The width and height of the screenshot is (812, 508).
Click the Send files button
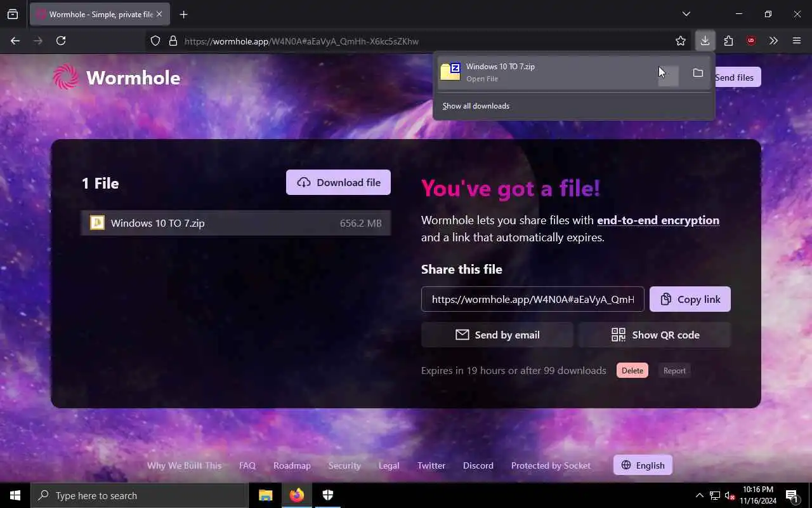tap(734, 77)
